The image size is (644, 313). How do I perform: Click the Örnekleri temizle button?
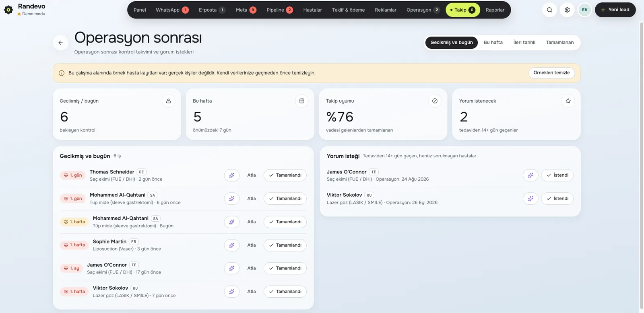[551, 73]
